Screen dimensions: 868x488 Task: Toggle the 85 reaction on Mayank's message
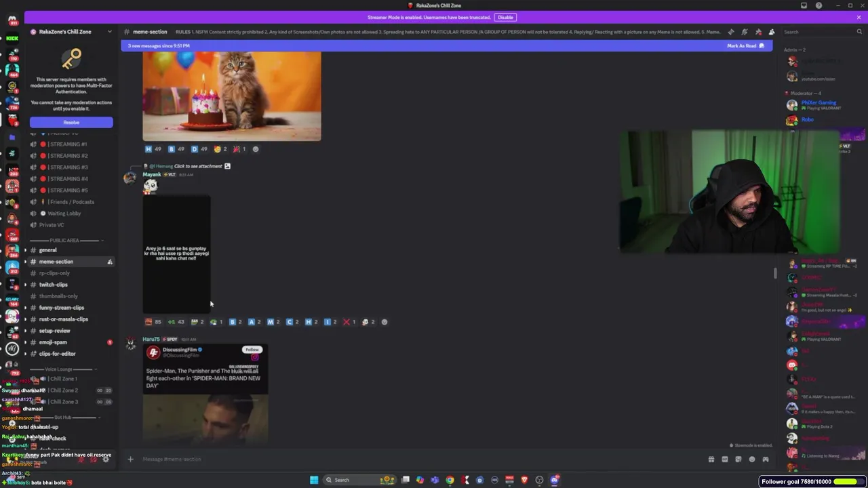pyautogui.click(x=153, y=322)
